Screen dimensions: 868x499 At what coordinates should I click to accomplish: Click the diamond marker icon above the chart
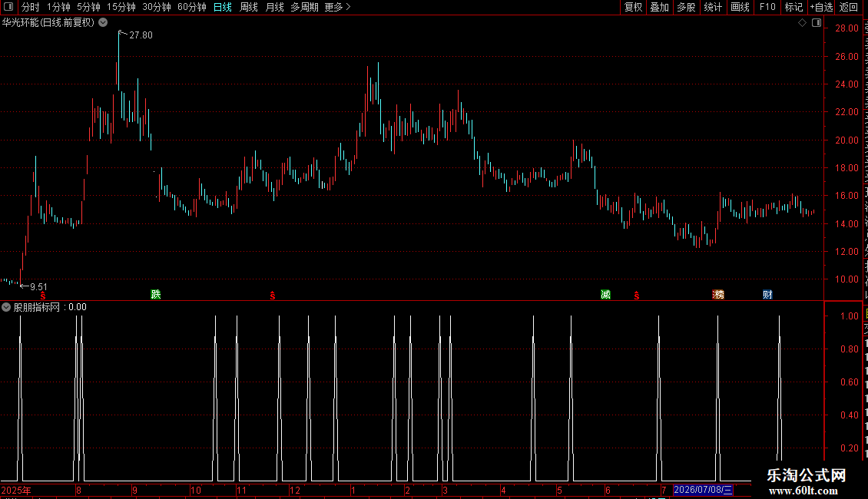(x=802, y=23)
